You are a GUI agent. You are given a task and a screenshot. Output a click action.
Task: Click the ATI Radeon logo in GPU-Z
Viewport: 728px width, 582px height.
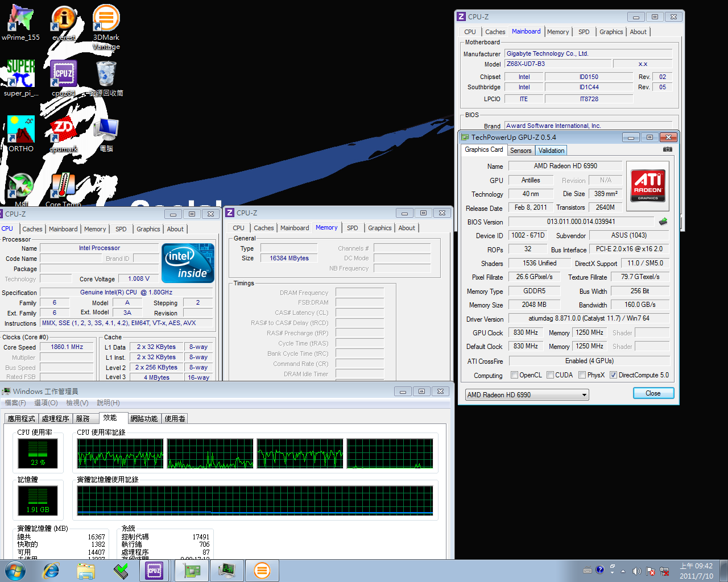click(648, 186)
